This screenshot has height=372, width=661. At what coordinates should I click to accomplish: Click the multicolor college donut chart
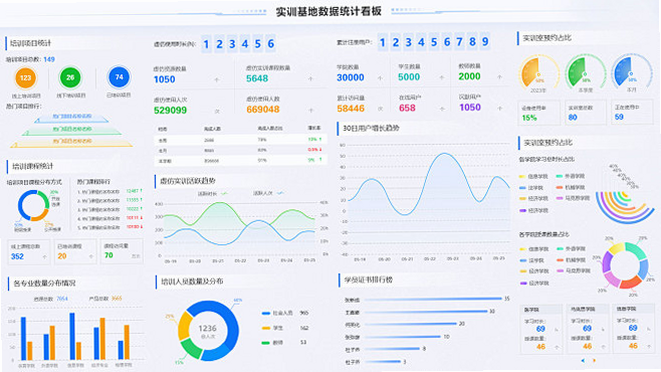pos(625,265)
